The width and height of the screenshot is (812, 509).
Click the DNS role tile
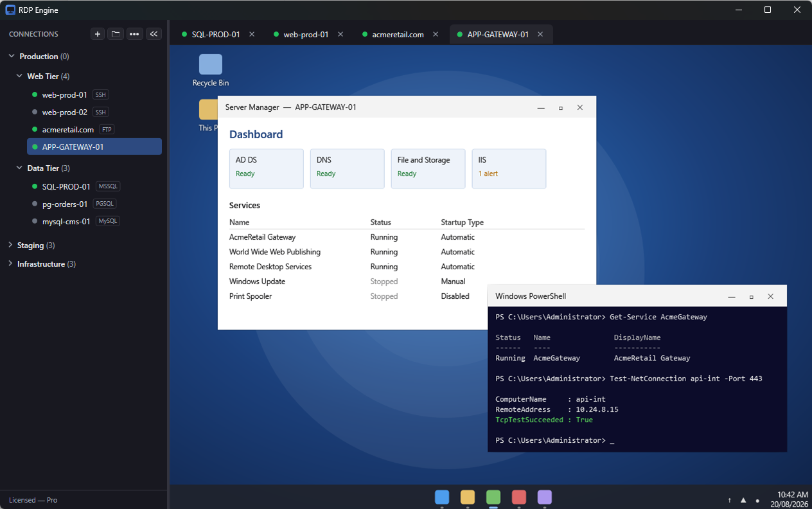[348, 169]
